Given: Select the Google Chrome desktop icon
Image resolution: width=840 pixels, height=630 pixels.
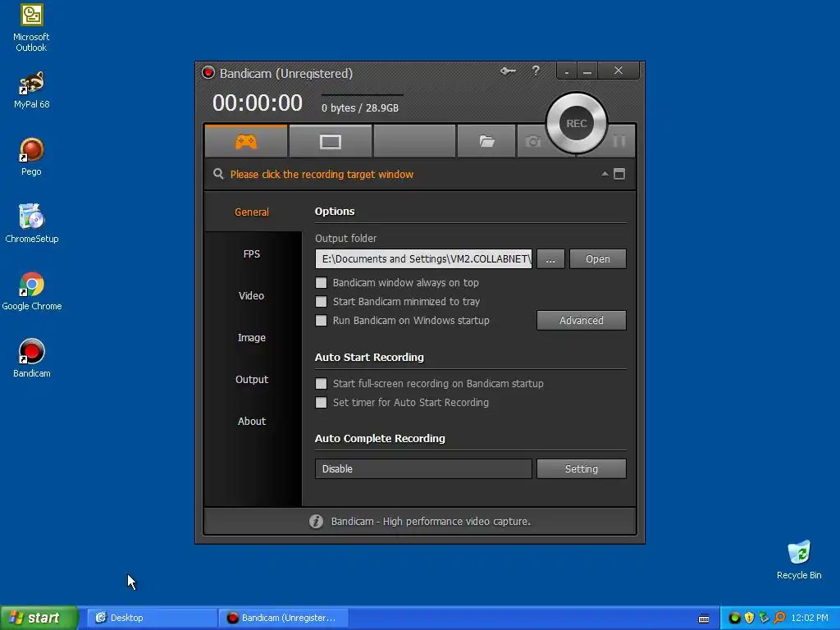Looking at the screenshot, I should point(32,291).
